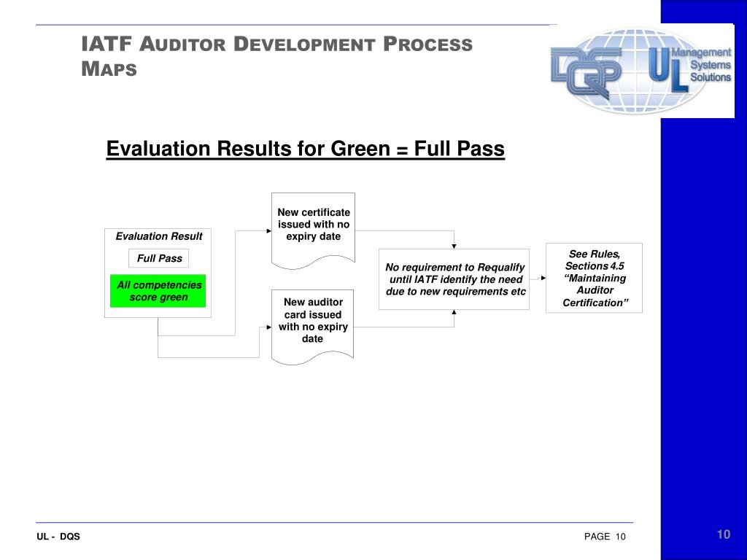Click the 'UL - DQS' footer text

tap(58, 537)
